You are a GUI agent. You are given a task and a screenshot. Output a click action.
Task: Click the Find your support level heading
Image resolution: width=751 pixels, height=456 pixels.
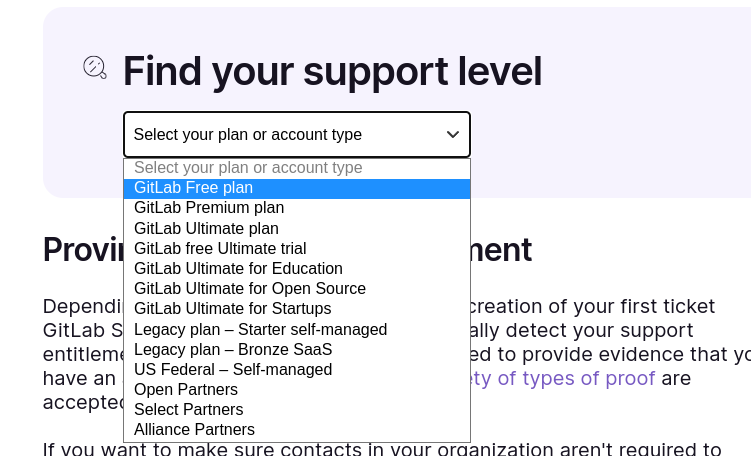click(332, 71)
